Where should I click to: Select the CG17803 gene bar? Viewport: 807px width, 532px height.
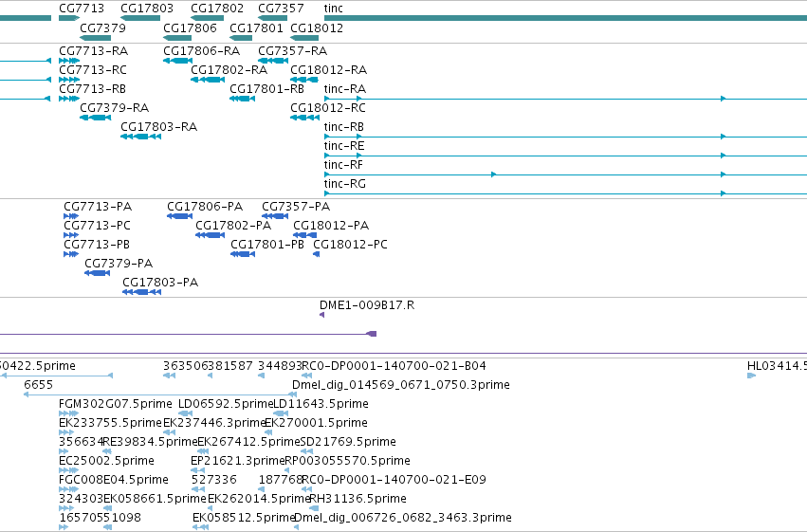tap(140, 18)
